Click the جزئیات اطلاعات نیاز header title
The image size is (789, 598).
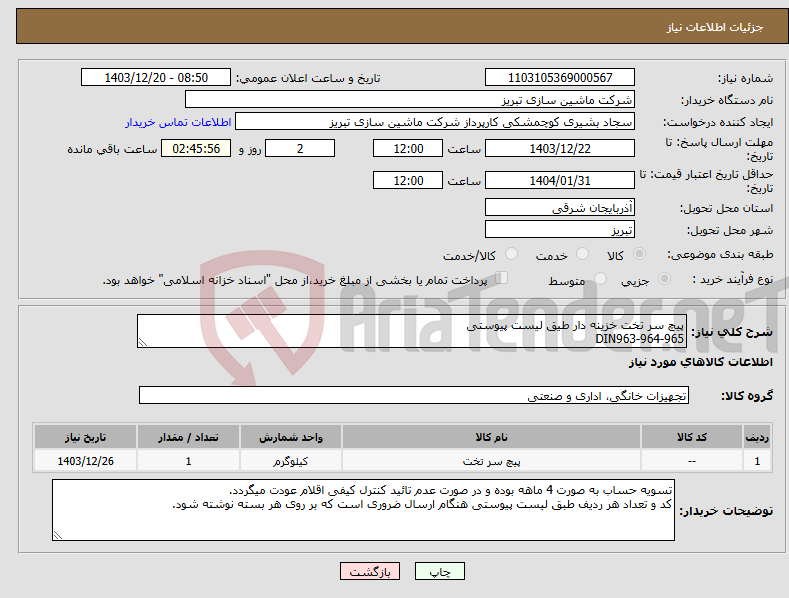[x=715, y=27]
